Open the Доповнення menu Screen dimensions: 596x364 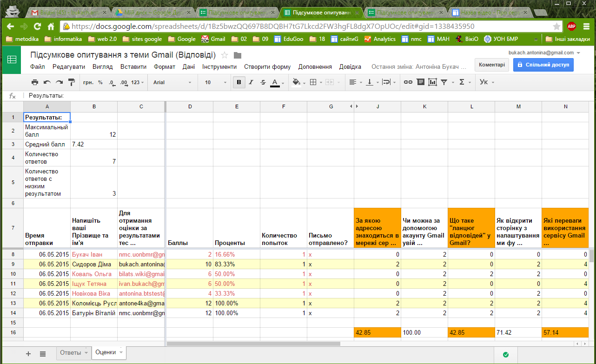(x=315, y=67)
